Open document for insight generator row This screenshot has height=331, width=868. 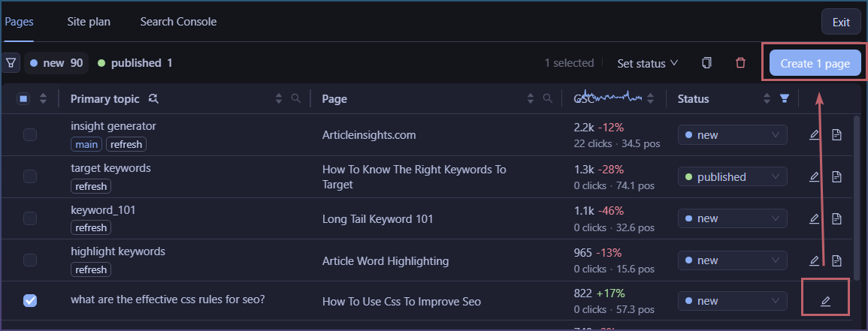coord(836,135)
